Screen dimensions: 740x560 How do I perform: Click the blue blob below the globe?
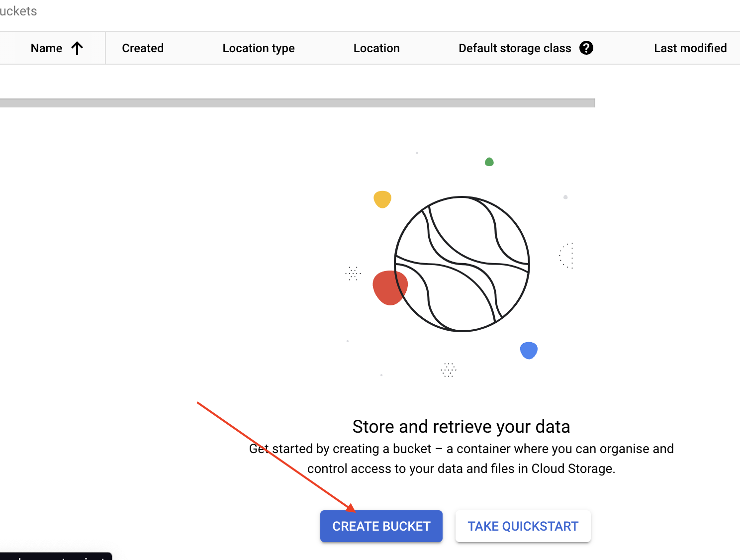point(528,350)
